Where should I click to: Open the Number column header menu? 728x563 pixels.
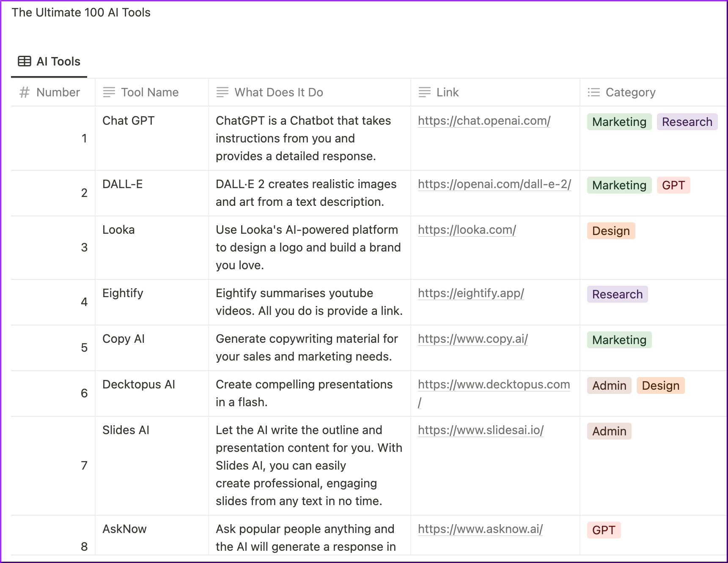point(53,92)
